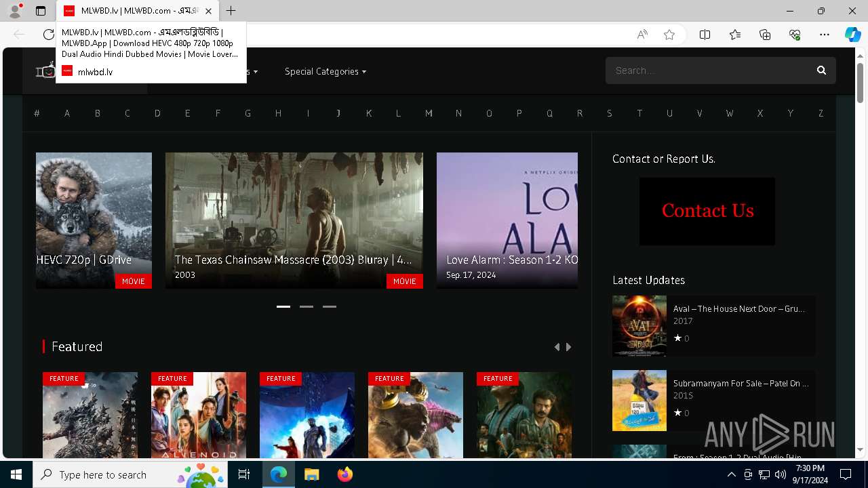Viewport: 868px width, 488px height.
Task: Expand the Special Categories dropdown
Action: click(x=325, y=71)
